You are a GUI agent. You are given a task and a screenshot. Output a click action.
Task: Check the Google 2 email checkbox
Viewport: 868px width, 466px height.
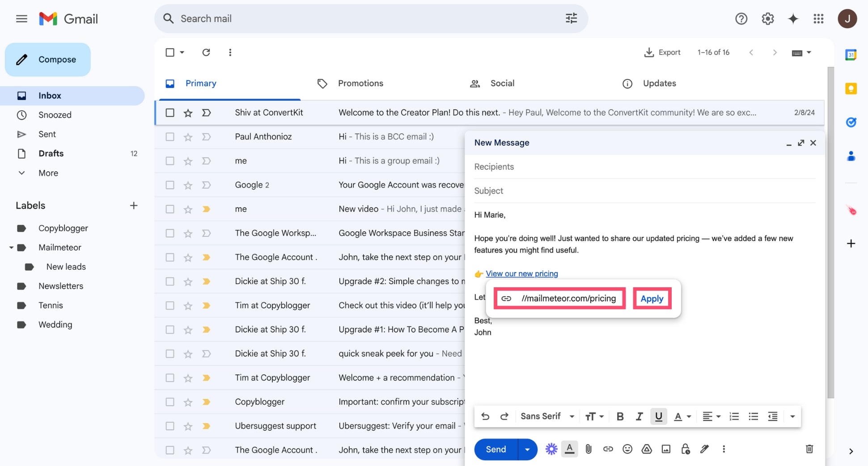(170, 185)
